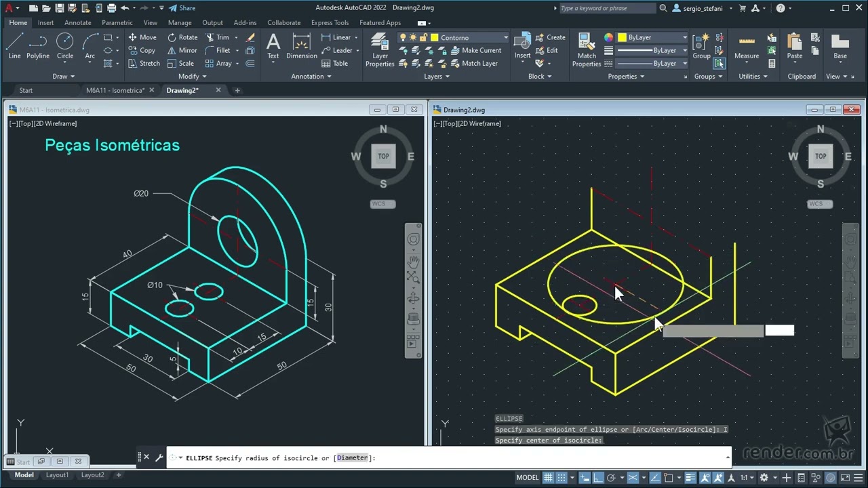Switch to Layout1 tab
The width and height of the screenshot is (868, 488).
[x=57, y=475]
